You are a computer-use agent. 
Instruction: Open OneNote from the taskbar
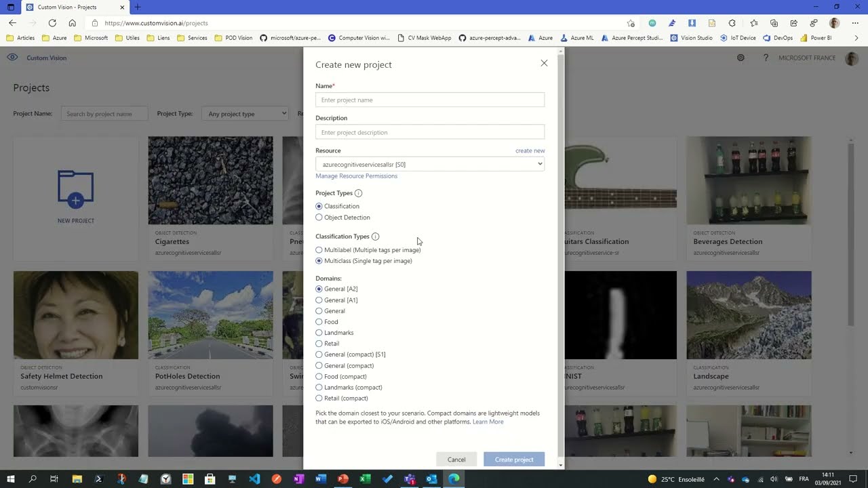pyautogui.click(x=298, y=479)
